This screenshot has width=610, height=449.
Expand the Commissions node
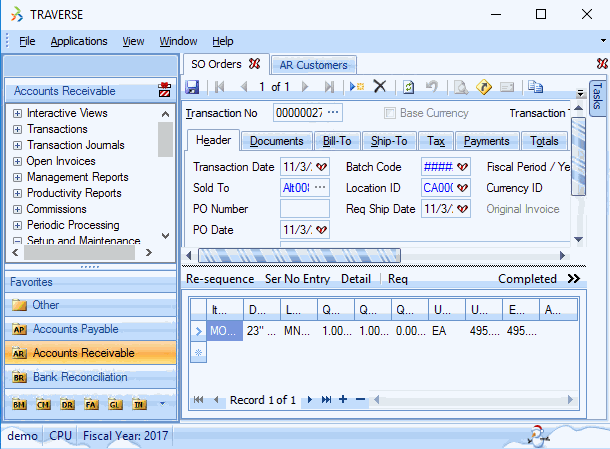(x=17, y=209)
